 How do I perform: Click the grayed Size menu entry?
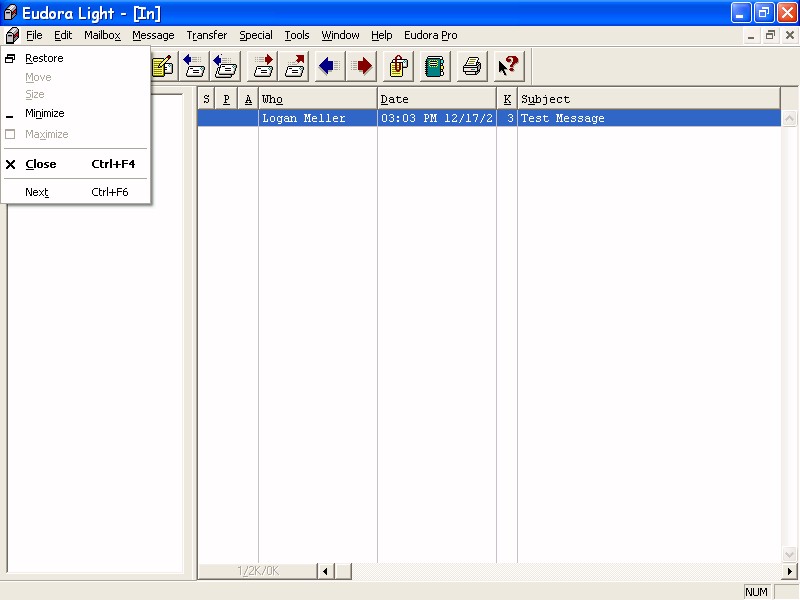click(x=76, y=94)
